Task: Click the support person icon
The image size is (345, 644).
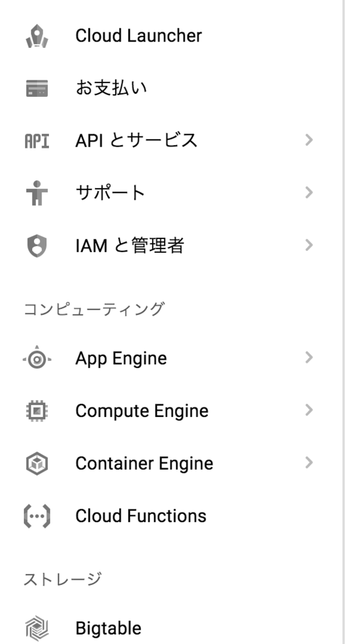Action: [37, 192]
